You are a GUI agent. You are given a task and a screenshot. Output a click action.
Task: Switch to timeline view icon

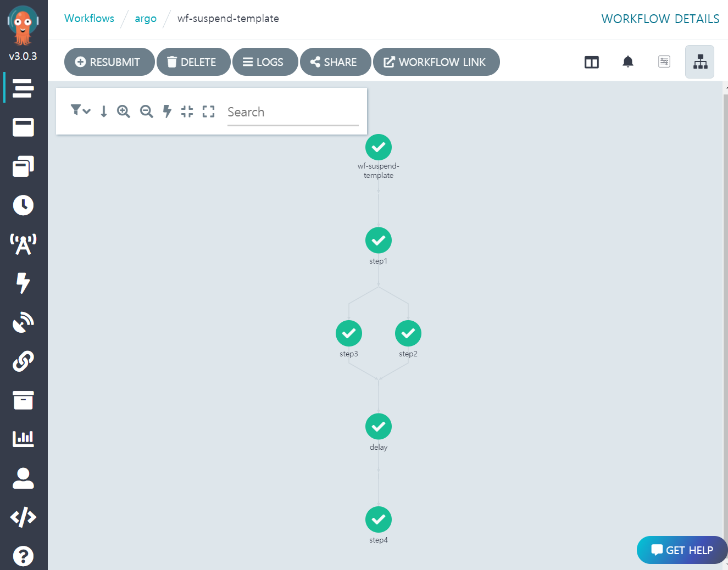664,62
